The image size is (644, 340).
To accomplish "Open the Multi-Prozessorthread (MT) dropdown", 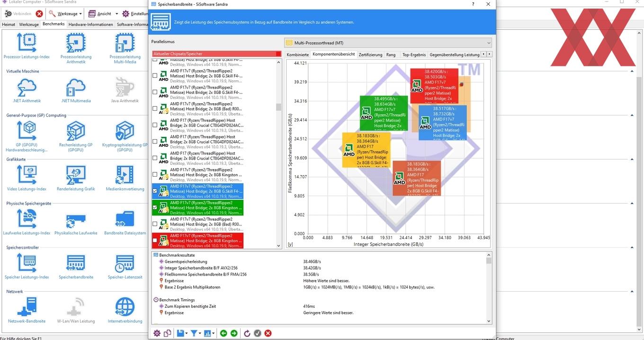I will pyautogui.click(x=388, y=43).
